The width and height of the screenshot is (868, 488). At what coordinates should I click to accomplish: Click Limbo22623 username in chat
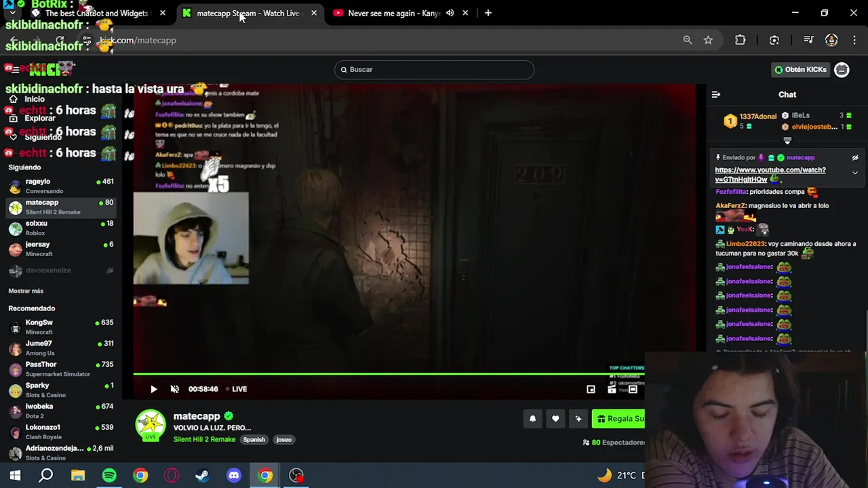click(745, 243)
